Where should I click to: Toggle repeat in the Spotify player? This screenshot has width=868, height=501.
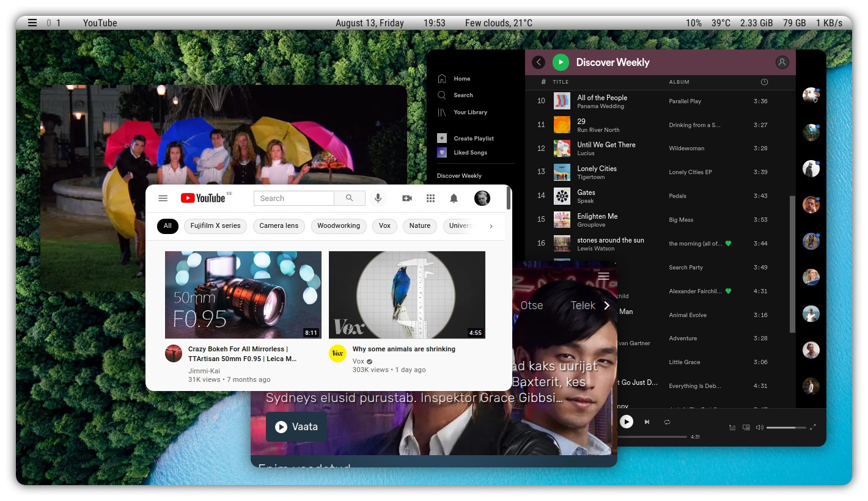[667, 422]
